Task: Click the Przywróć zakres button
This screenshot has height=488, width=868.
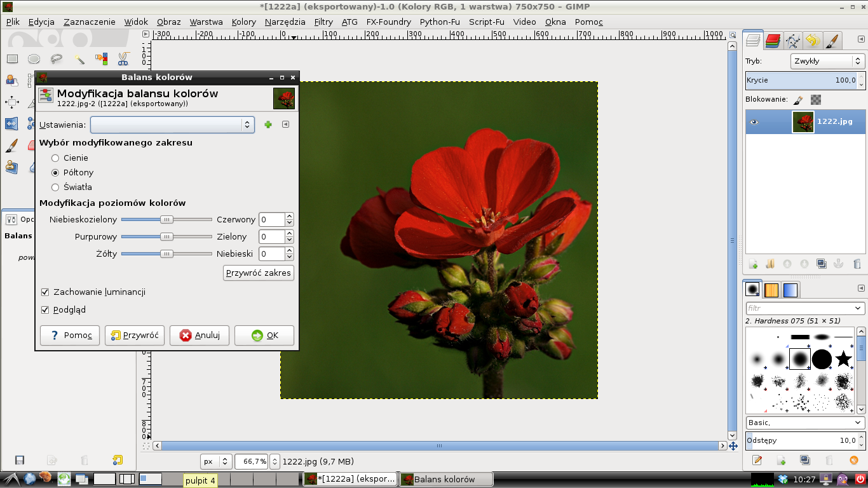Action: click(x=259, y=273)
